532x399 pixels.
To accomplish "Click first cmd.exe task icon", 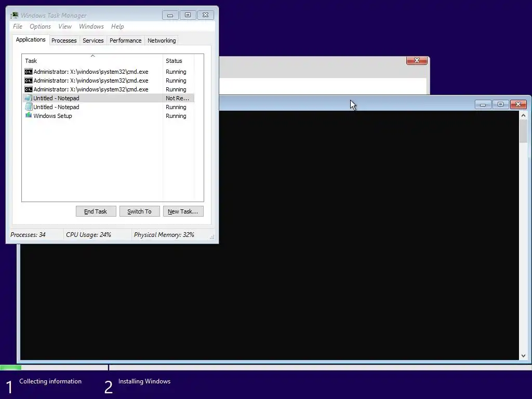I will click(29, 72).
